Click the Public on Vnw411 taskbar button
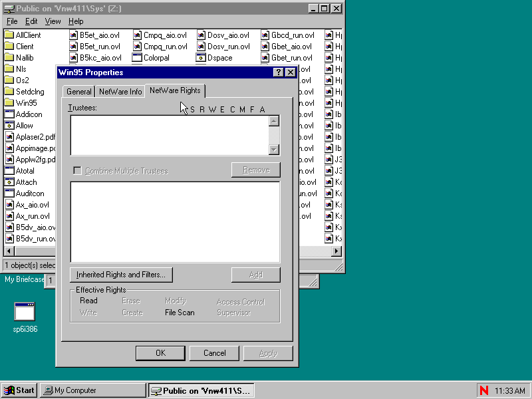Image resolution: width=532 pixels, height=399 pixels. coord(201,390)
